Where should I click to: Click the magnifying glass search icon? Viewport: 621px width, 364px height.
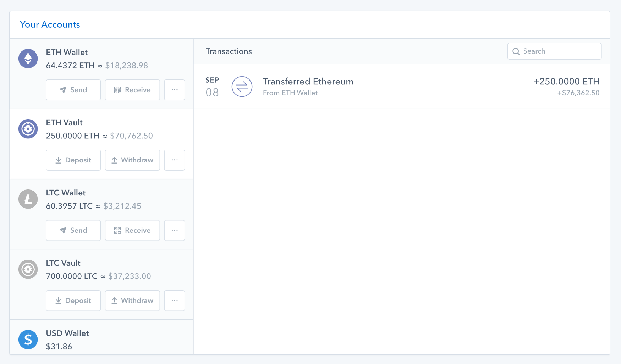pyautogui.click(x=516, y=51)
